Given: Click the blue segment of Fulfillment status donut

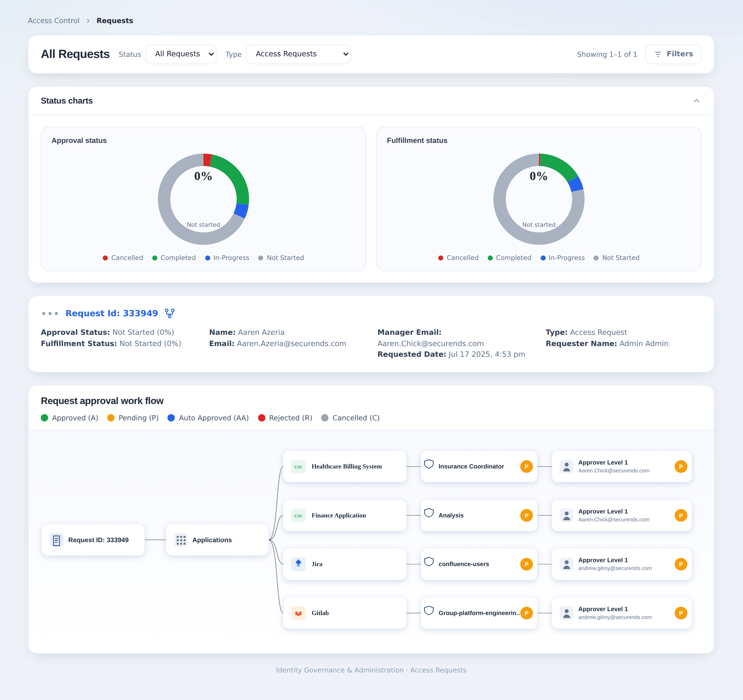Looking at the screenshot, I should point(576,185).
